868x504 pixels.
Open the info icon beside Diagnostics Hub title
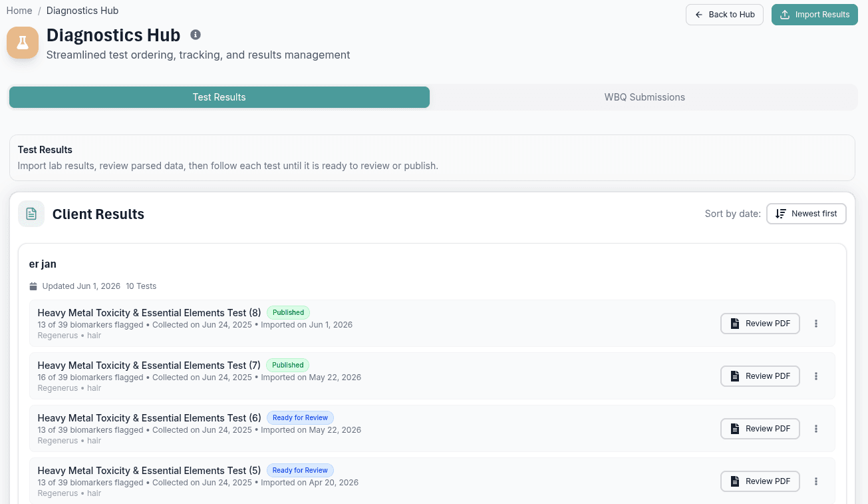pyautogui.click(x=196, y=35)
